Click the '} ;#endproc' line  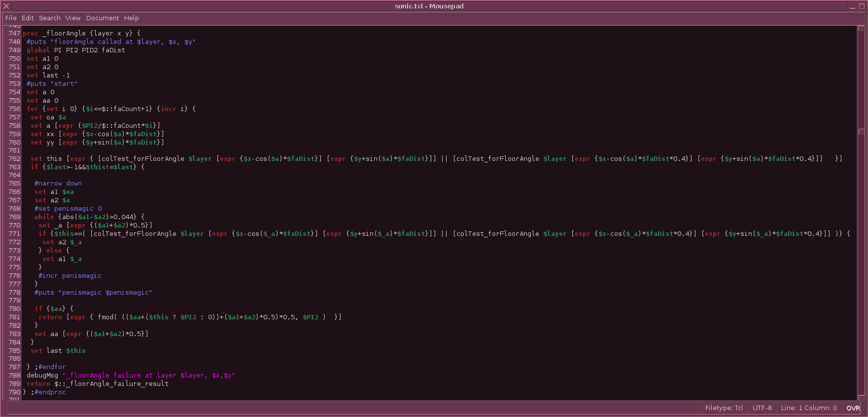pyautogui.click(x=44, y=392)
